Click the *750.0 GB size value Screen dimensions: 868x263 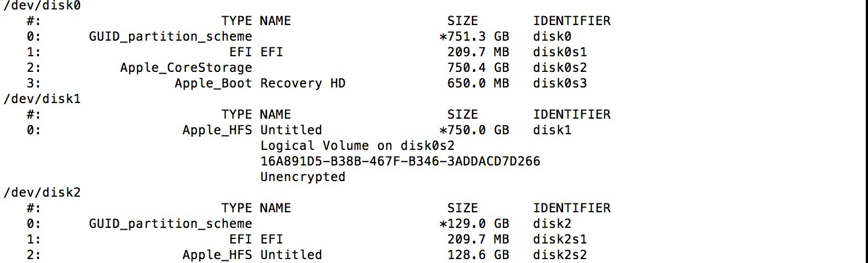pyautogui.click(x=474, y=130)
